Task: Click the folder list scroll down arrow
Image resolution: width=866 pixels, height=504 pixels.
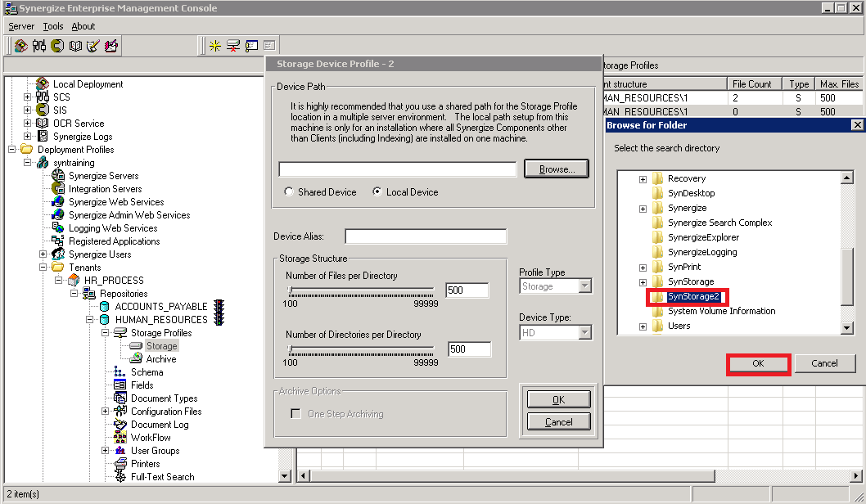Action: (846, 328)
